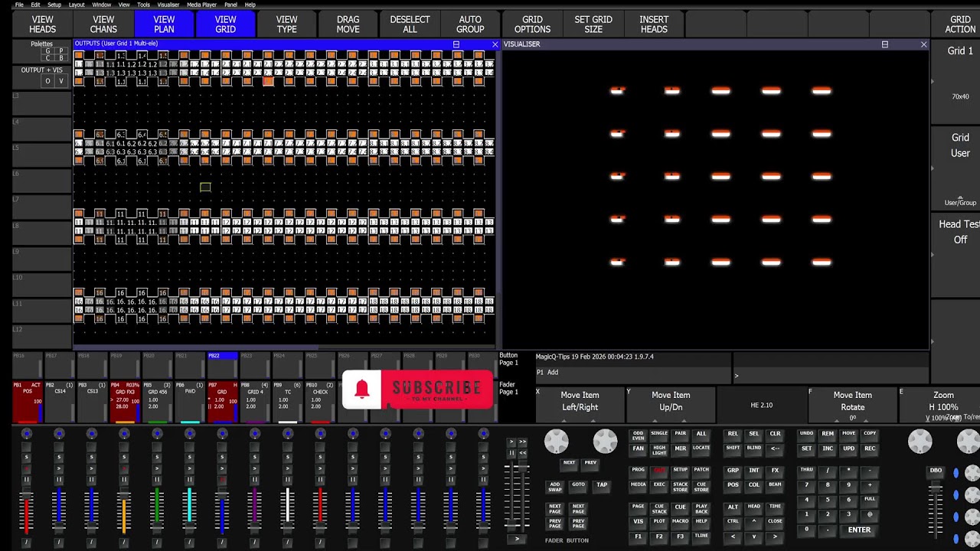980x551 pixels.
Task: Open the Setup menu
Action: [54, 5]
